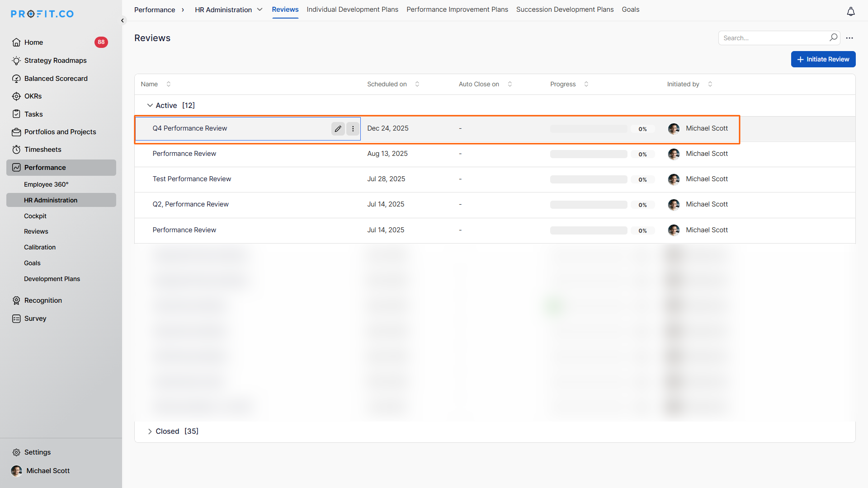Screen dimensions: 868x488
Task: Click the Q4 Performance Review progress bar
Action: pyautogui.click(x=588, y=129)
